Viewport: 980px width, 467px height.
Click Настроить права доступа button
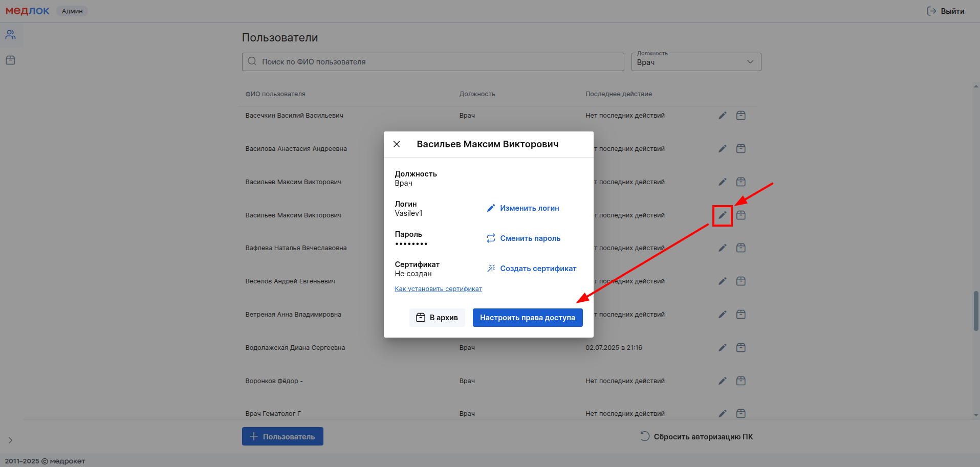tap(527, 318)
